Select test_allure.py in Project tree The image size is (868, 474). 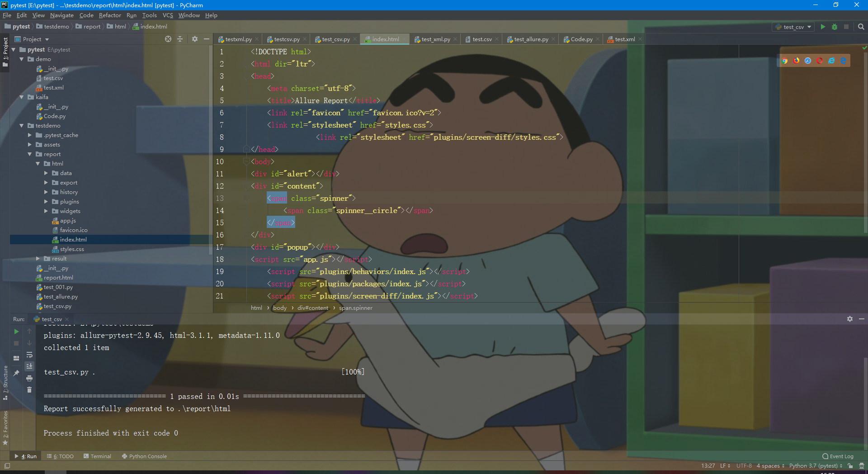(61, 297)
